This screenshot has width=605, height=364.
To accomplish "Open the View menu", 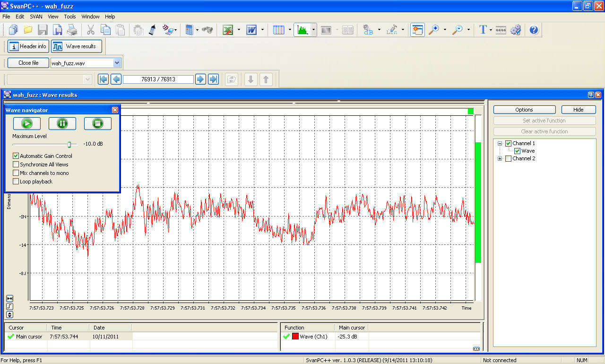I will click(53, 17).
